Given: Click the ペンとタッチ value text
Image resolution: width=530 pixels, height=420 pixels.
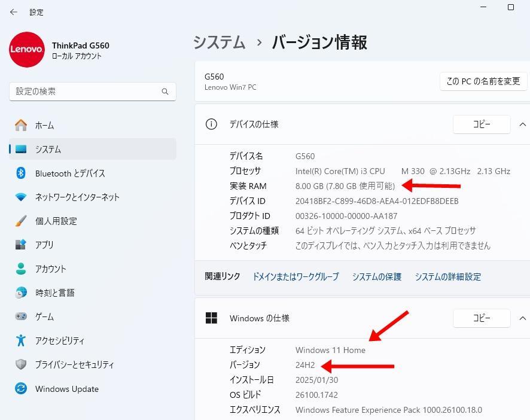Looking at the screenshot, I should (393, 245).
